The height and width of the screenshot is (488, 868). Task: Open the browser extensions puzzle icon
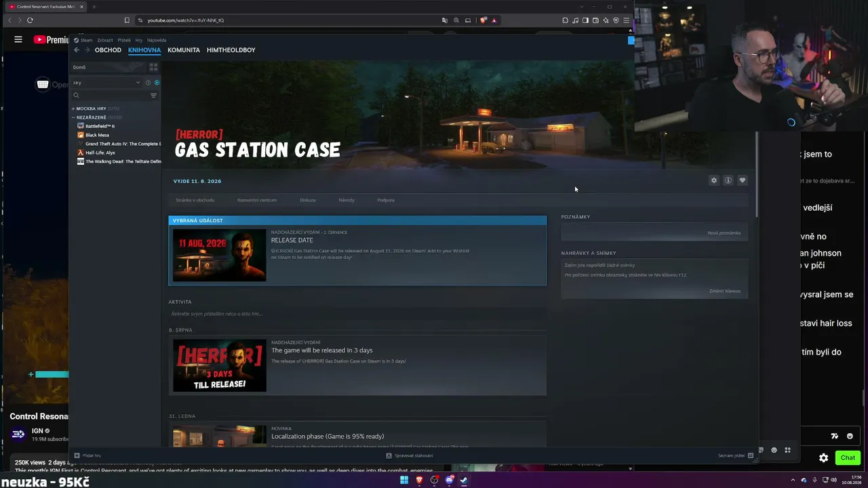coord(565,20)
